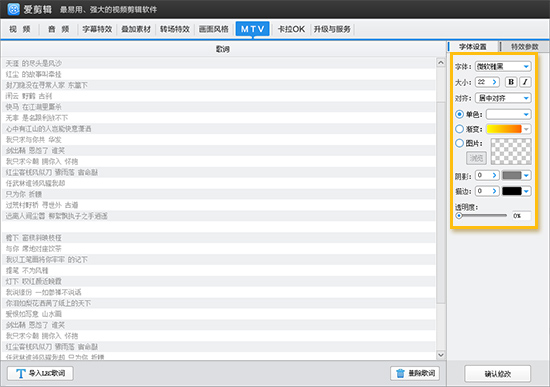Click the 0% transparency value field
550x387 pixels.
click(521, 215)
